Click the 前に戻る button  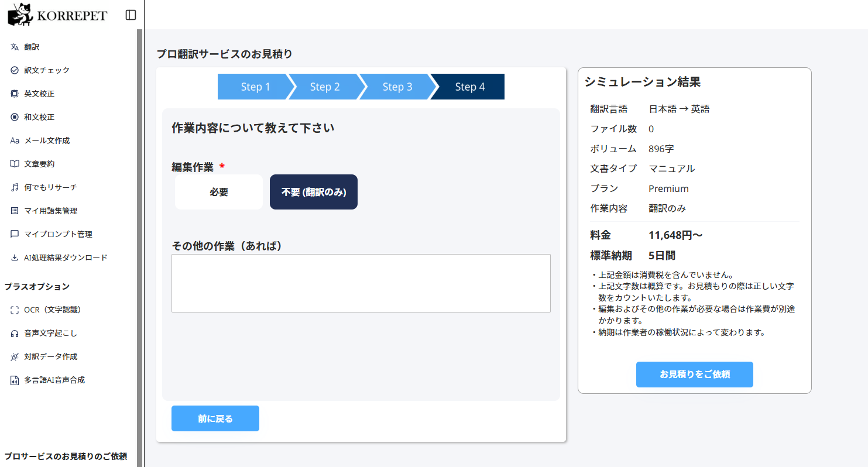pyautogui.click(x=215, y=418)
